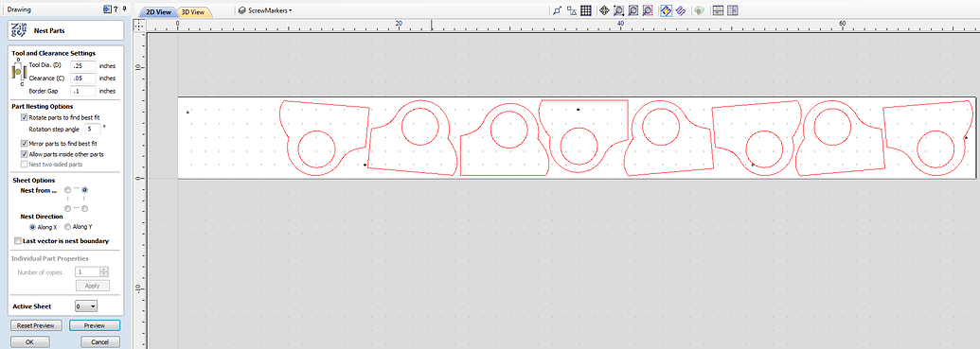
Task: Open the Active Sheet dropdown
Action: tap(86, 306)
